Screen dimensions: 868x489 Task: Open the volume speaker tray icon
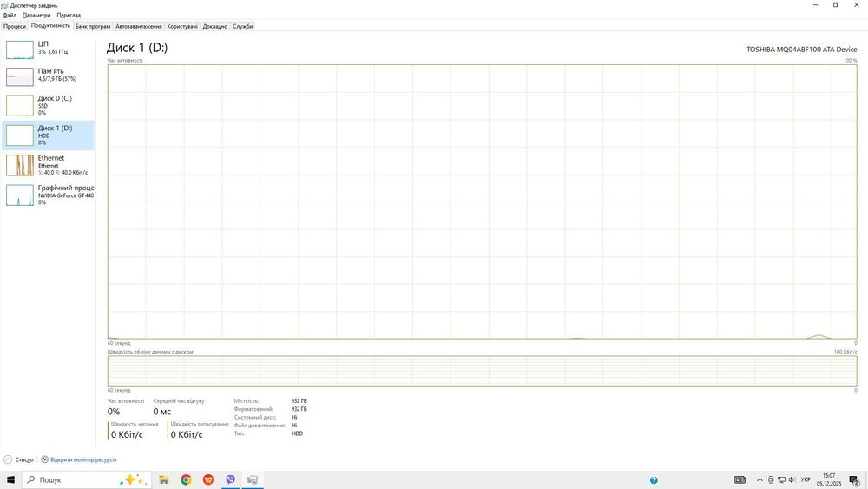[x=792, y=479]
